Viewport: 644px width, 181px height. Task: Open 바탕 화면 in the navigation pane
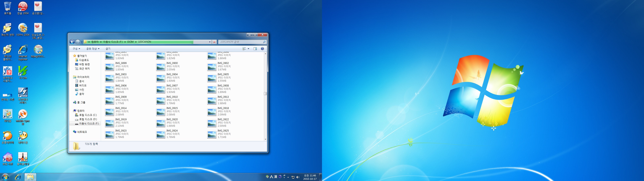tap(82, 64)
